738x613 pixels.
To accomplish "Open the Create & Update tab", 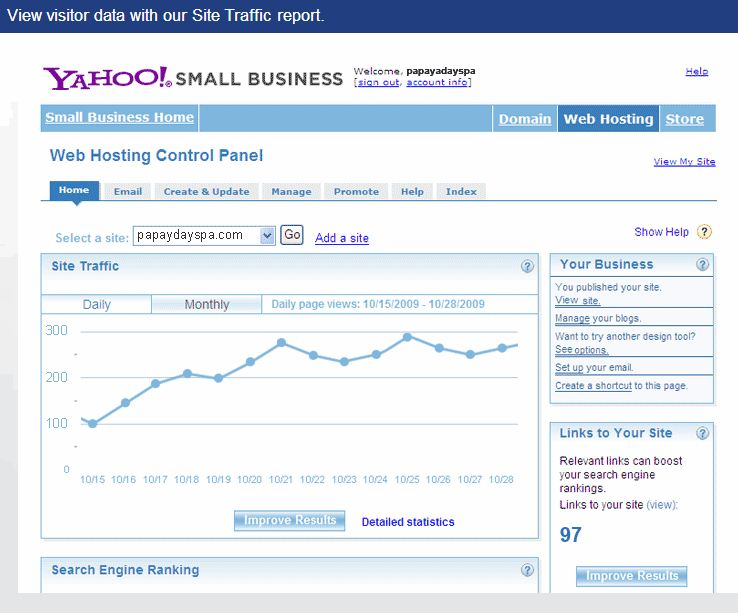I will (x=206, y=192).
